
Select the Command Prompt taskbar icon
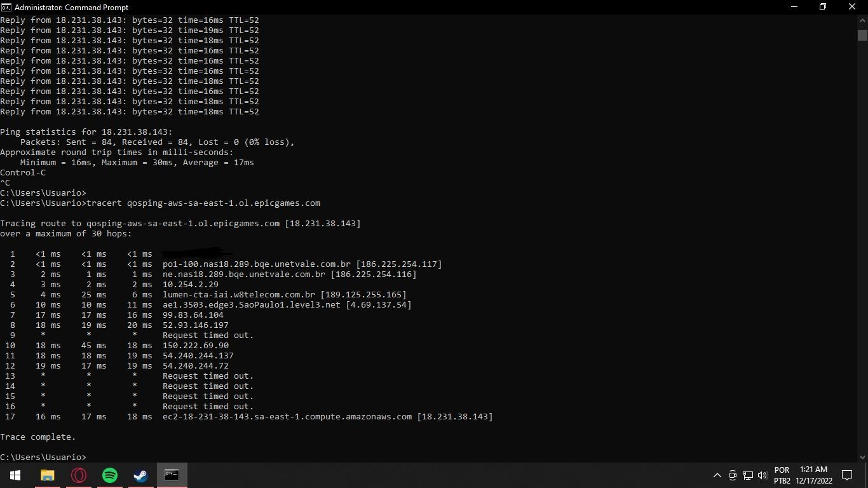pyautogui.click(x=172, y=475)
